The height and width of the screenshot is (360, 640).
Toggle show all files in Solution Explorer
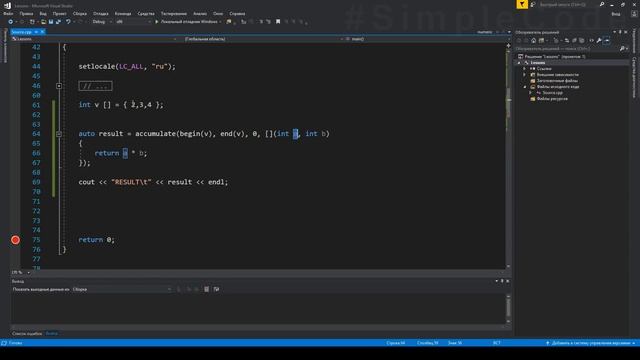click(582, 40)
